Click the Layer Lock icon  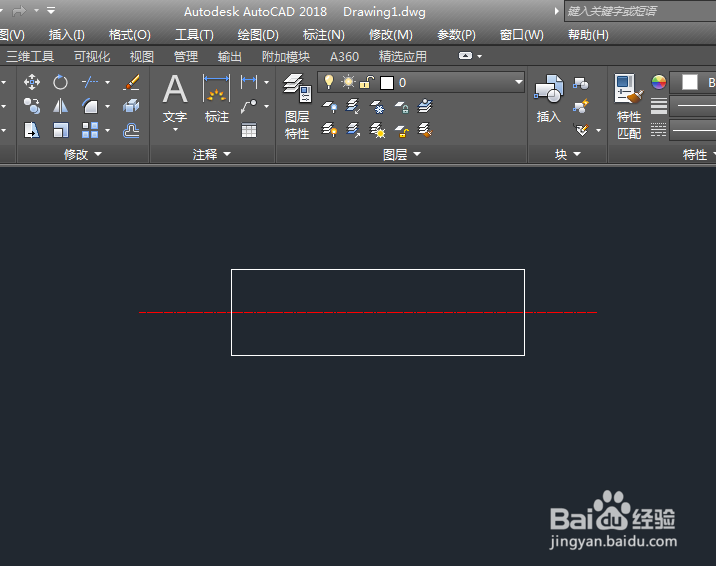(401, 106)
